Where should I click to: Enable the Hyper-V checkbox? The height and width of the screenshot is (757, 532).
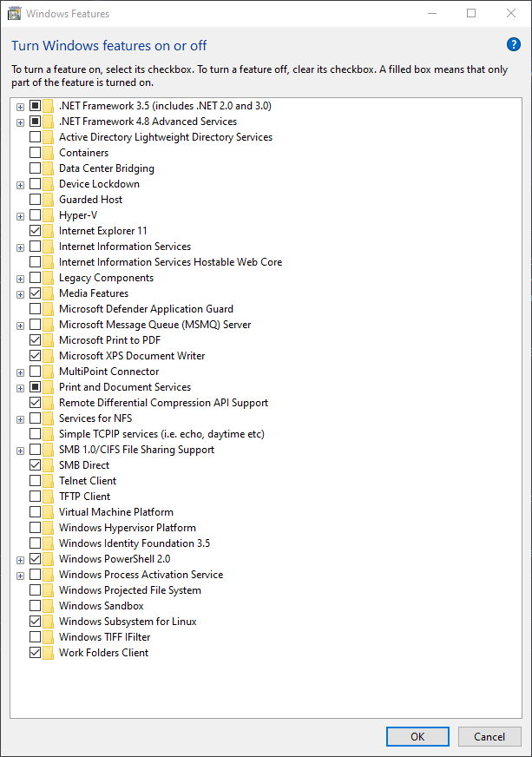point(35,214)
